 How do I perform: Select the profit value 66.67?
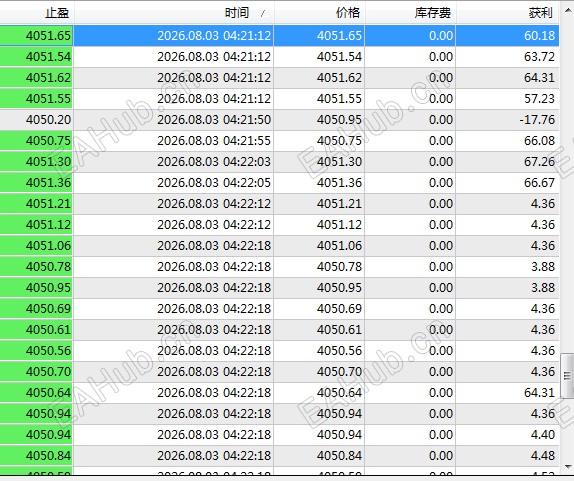539,183
